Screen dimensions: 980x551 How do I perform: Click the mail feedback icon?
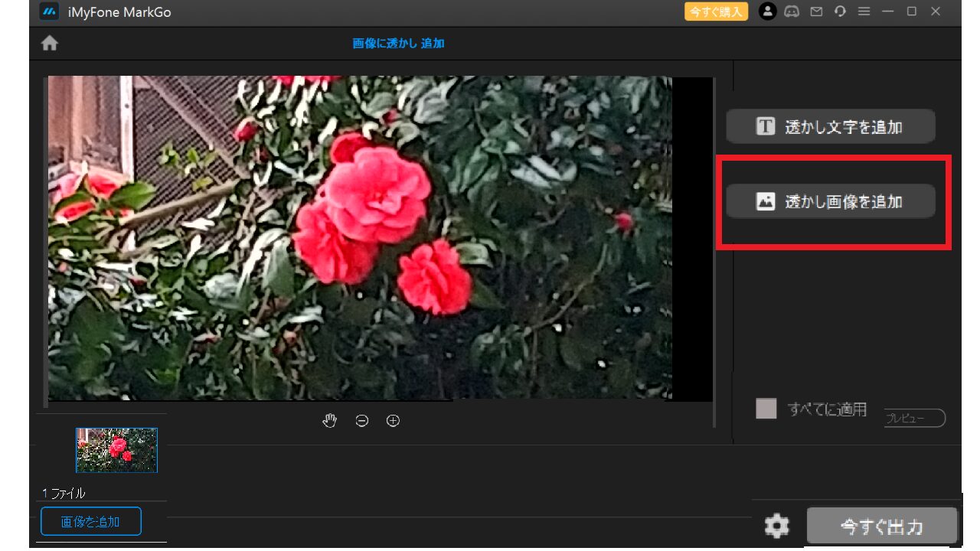817,11
